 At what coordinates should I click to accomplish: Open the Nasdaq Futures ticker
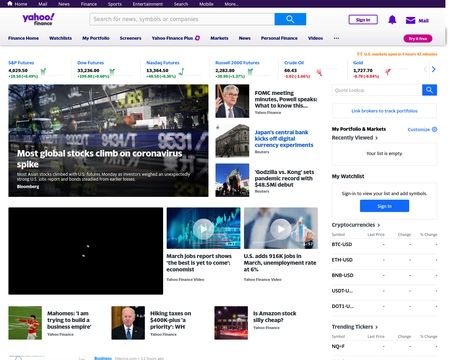point(163,63)
